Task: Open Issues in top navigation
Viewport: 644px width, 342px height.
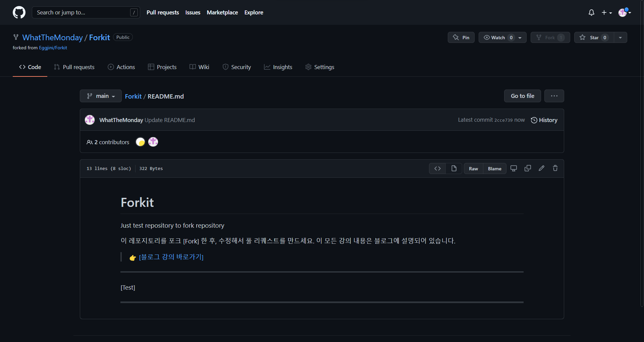Action: 193,12
